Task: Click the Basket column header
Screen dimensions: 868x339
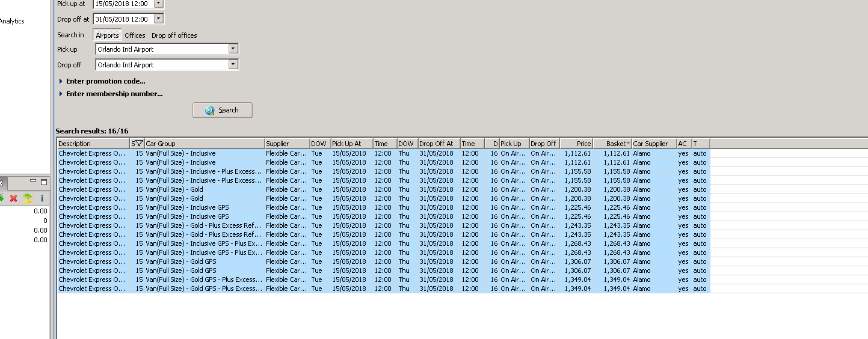Action: [x=612, y=144]
